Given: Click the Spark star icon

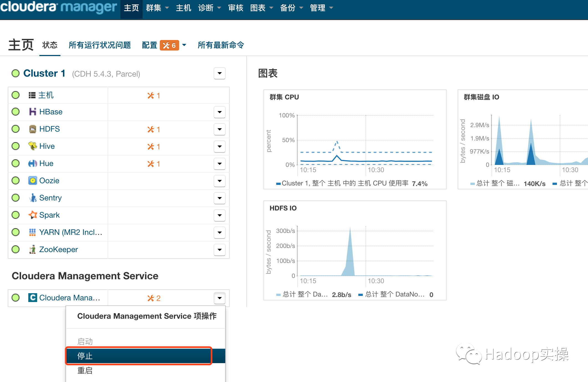Looking at the screenshot, I should 32,215.
